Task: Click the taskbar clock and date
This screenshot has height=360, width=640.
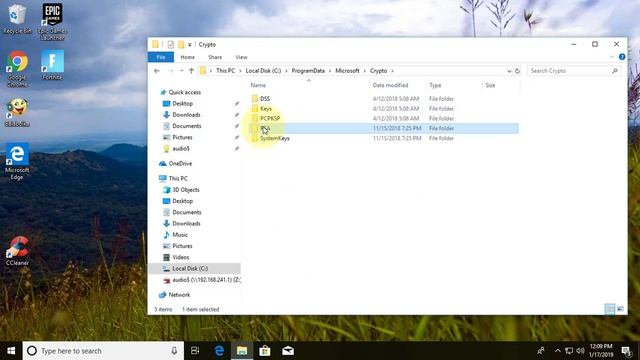Action: pos(601,351)
